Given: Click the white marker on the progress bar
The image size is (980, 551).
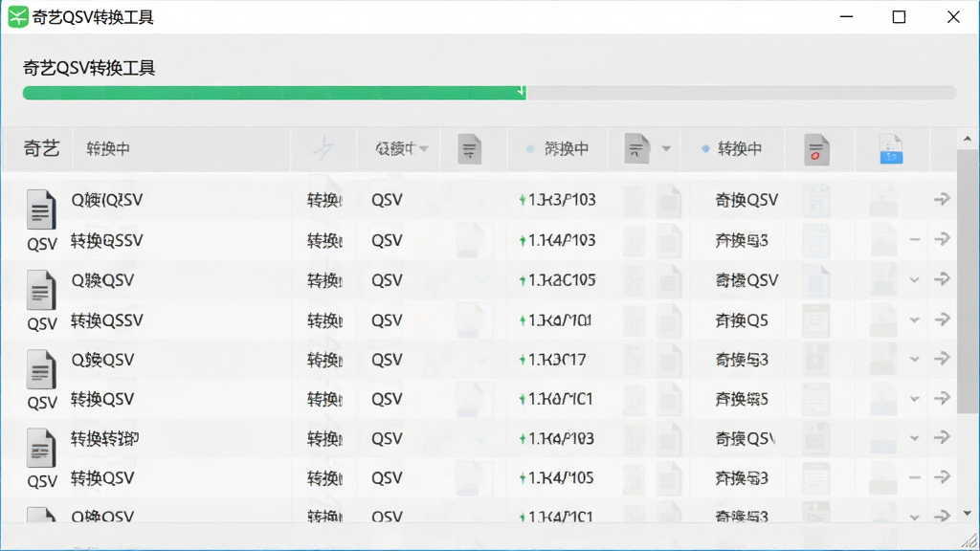Looking at the screenshot, I should (x=521, y=92).
